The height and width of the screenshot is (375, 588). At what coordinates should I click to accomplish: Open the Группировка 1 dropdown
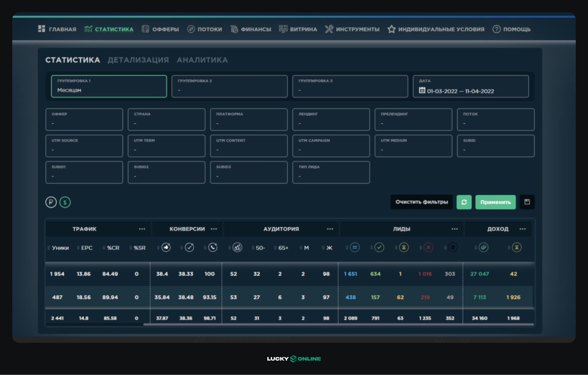click(x=109, y=86)
